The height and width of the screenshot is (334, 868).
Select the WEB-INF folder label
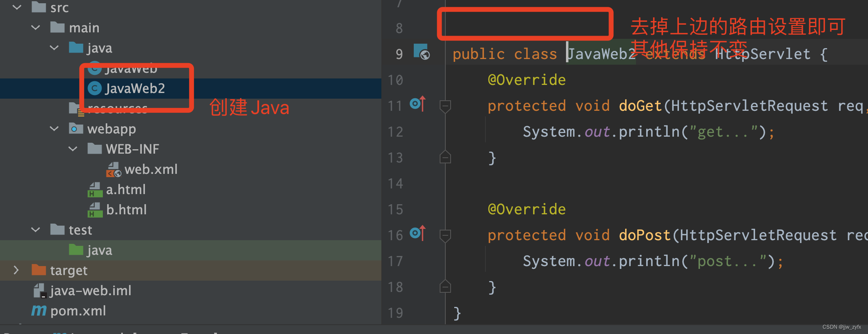pyautogui.click(x=132, y=149)
